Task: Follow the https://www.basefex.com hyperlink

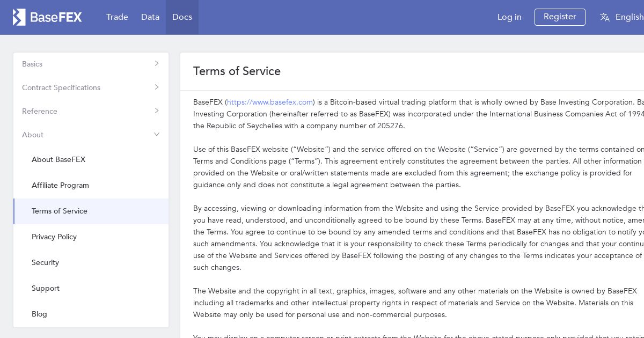Action: coord(270,102)
